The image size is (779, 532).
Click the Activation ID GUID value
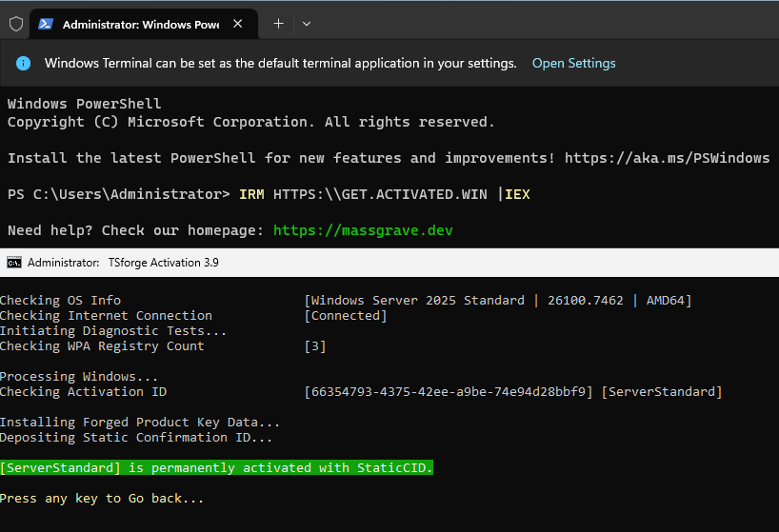point(449,391)
